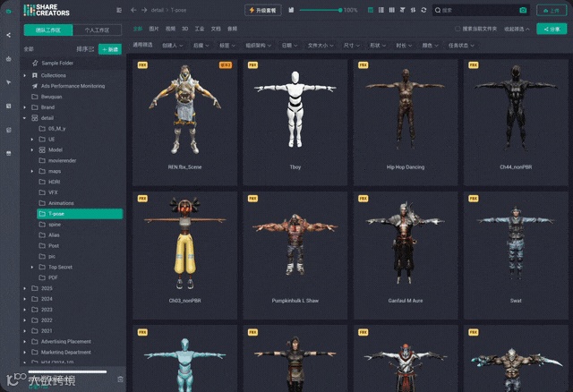Click detail in breadcrumb path
The height and width of the screenshot is (392, 573).
coord(158,10)
